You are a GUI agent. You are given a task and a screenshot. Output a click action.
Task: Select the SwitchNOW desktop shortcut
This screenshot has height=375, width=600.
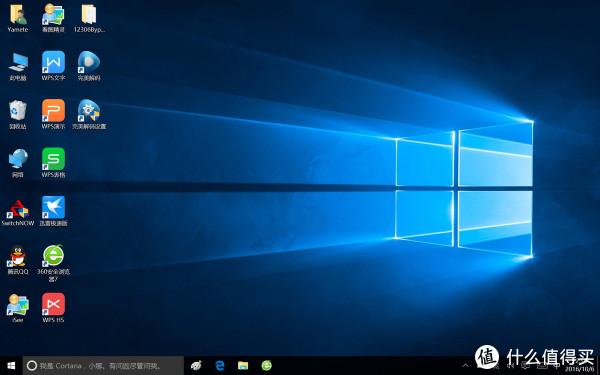tap(18, 212)
